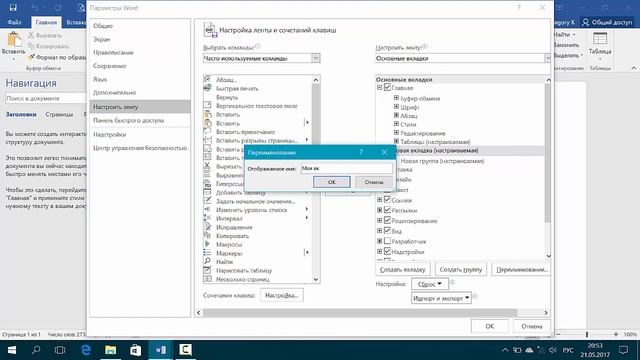Click the Несколько страниц icon
This screenshot has height=360, width=640.
[x=207, y=279]
